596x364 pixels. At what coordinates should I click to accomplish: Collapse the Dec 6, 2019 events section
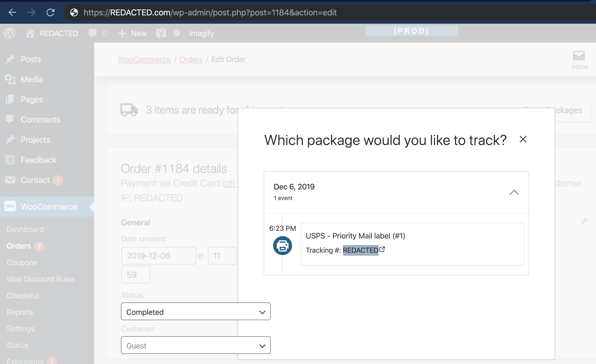coord(514,192)
